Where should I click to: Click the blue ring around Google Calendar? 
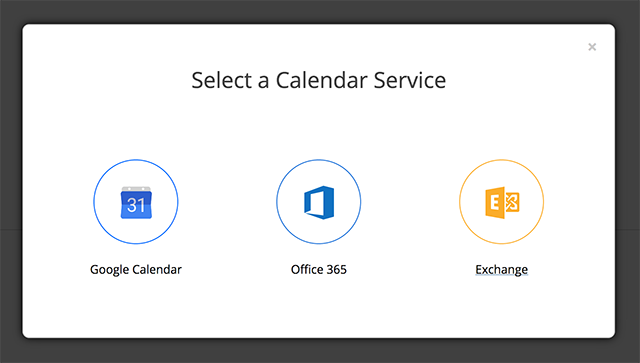tap(95, 202)
